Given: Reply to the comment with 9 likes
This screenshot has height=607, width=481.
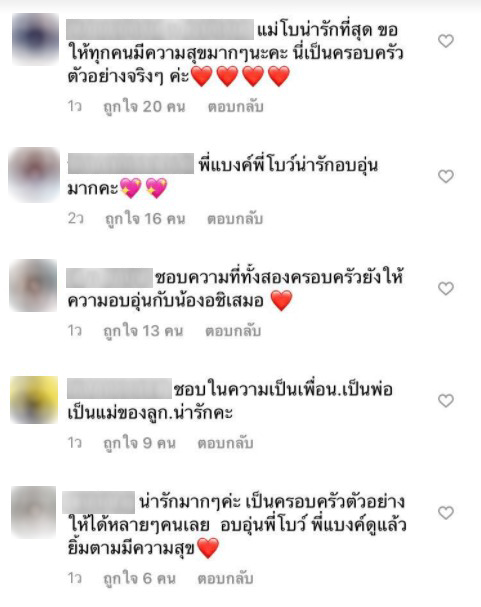Looking at the screenshot, I should pos(225,443).
